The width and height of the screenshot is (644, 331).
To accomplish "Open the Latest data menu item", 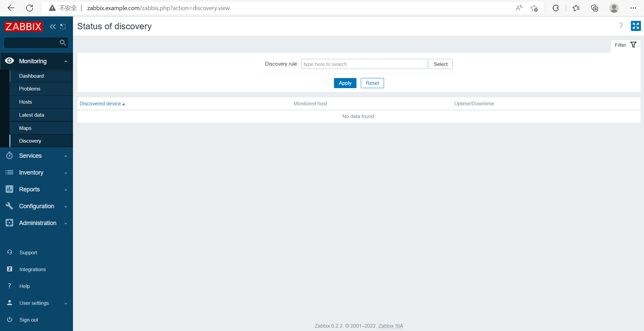I will (41, 115).
